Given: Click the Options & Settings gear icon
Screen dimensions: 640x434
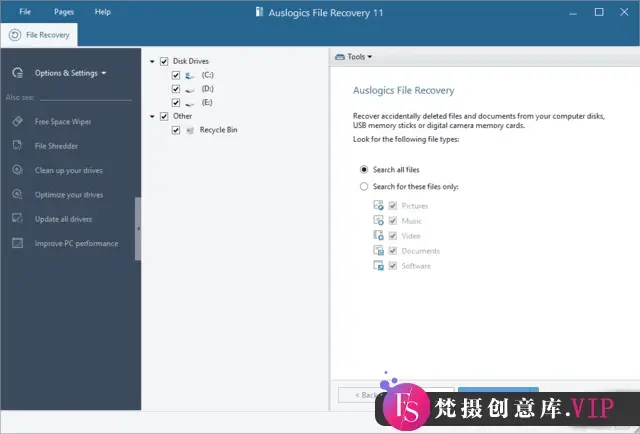Looking at the screenshot, I should pyautogui.click(x=18, y=73).
